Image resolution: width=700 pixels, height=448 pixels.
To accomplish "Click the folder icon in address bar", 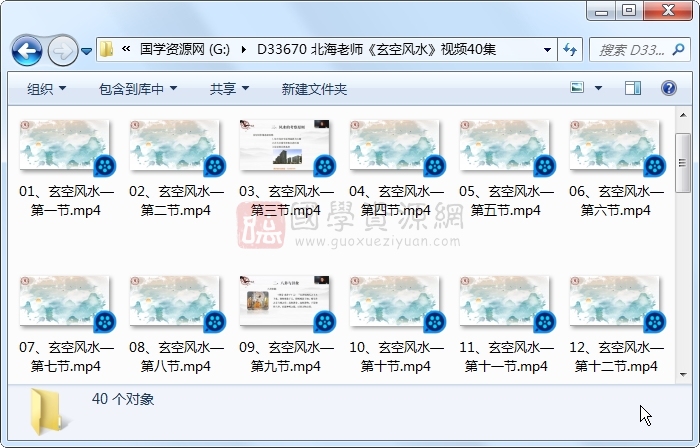I will [106, 49].
